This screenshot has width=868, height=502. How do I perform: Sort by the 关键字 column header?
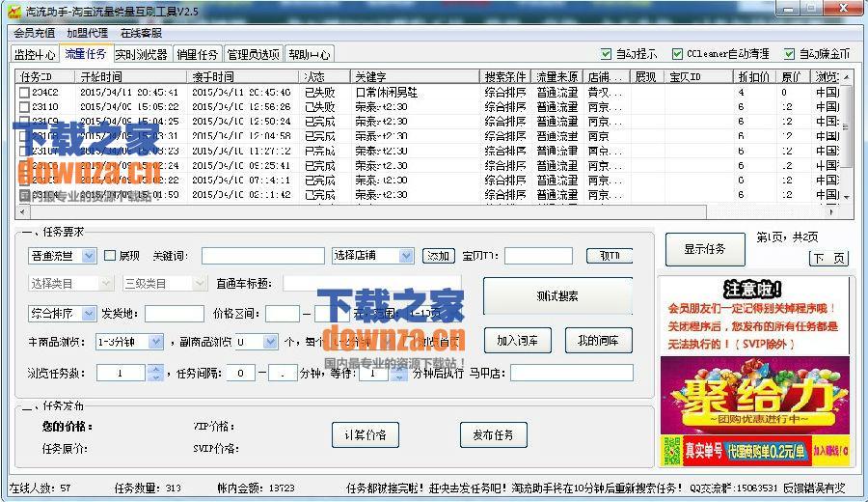[x=415, y=76]
